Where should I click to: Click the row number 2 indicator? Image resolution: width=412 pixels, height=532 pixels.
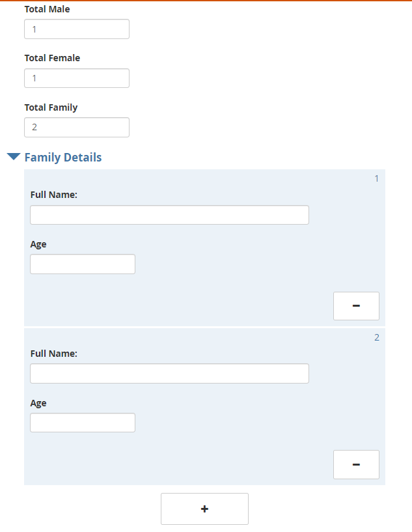[x=376, y=337]
